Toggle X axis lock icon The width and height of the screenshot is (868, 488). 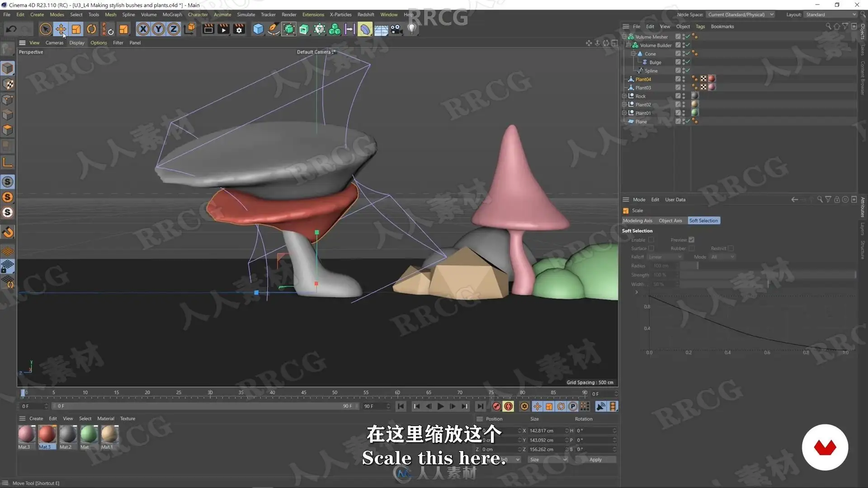click(143, 29)
